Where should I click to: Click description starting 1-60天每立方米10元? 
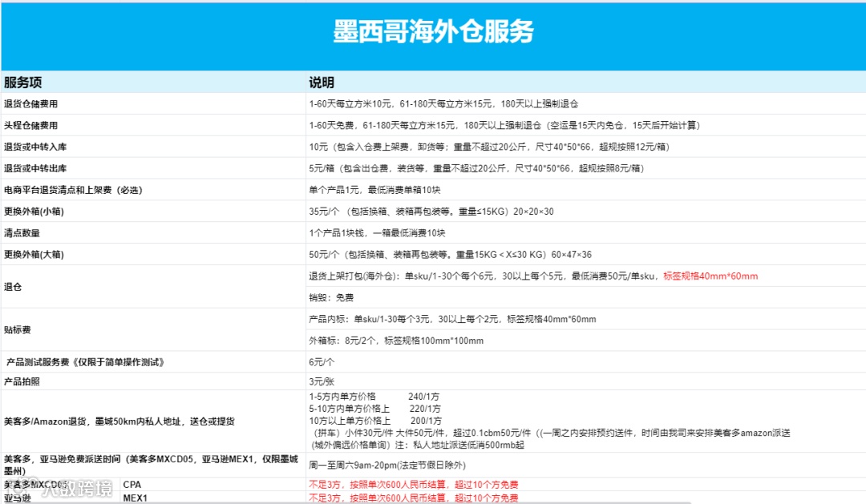pos(443,104)
